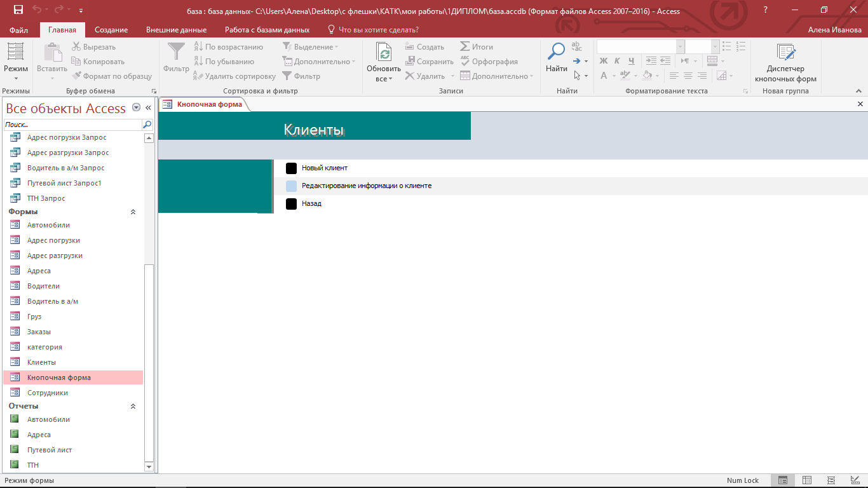Open Орфография spell check
Viewport: 868px width, 488px height.
point(489,62)
